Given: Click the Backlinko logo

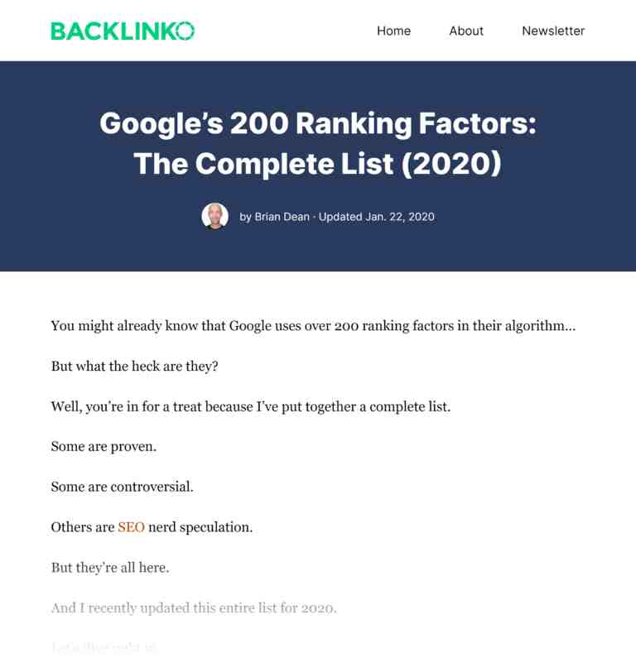Looking at the screenshot, I should [123, 31].
